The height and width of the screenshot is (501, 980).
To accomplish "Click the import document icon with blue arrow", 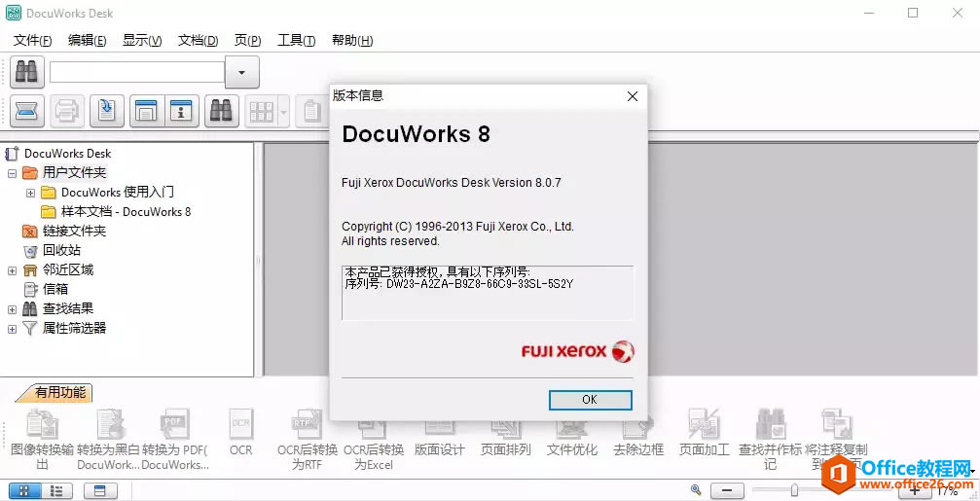I will (107, 111).
